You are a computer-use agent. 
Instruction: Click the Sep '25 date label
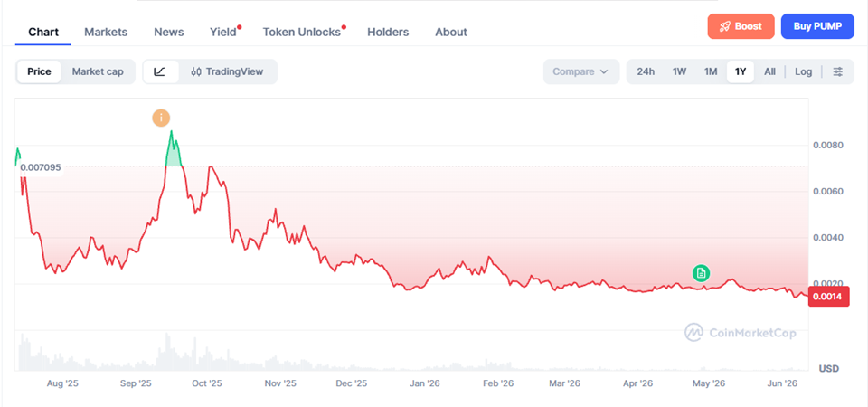pyautogui.click(x=136, y=383)
